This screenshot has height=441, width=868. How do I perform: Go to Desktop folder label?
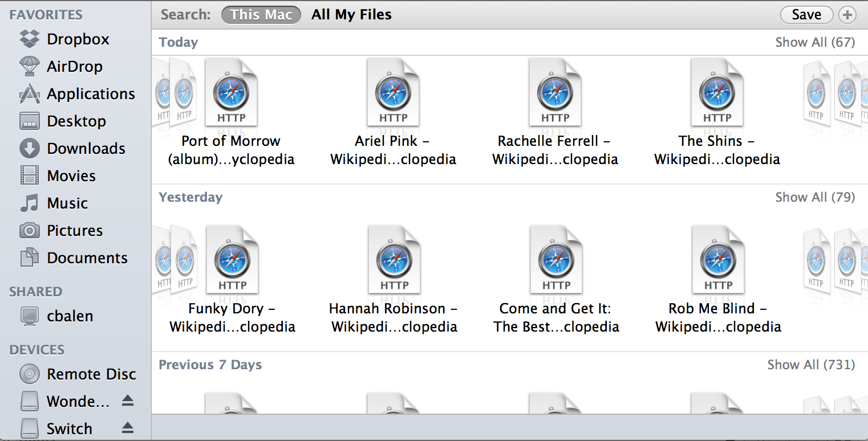pyautogui.click(x=76, y=121)
